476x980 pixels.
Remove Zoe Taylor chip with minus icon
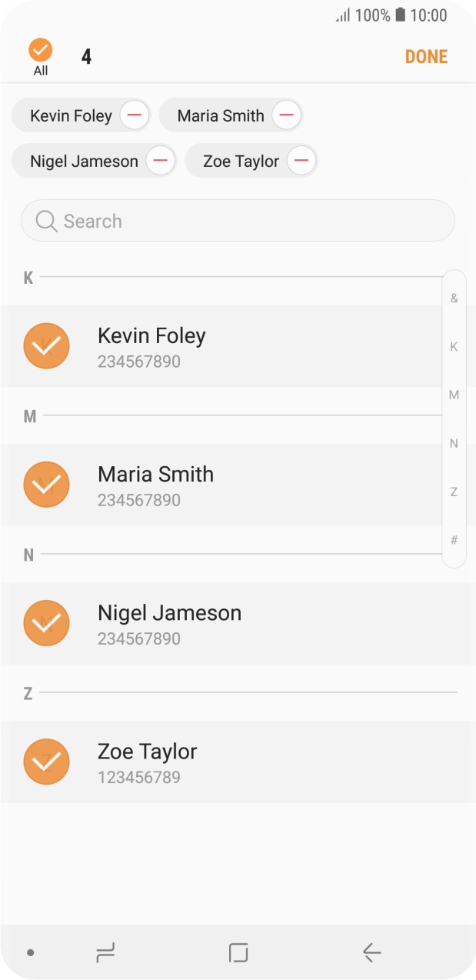point(301,162)
